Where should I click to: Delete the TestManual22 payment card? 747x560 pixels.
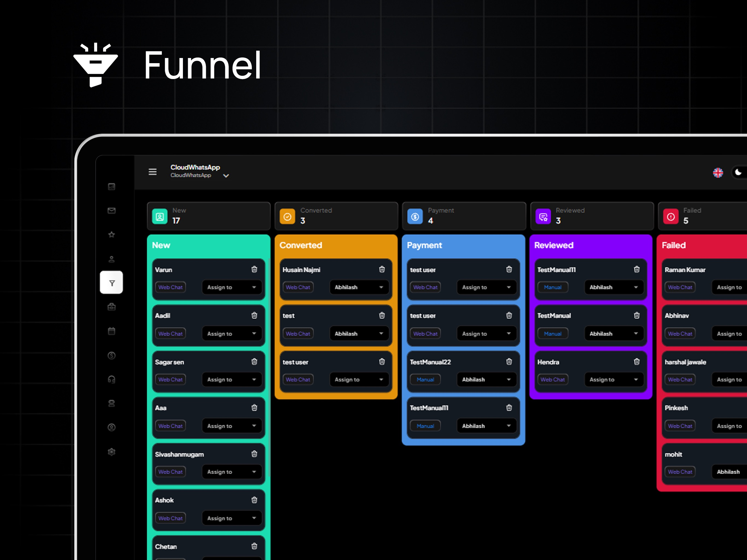509,361
